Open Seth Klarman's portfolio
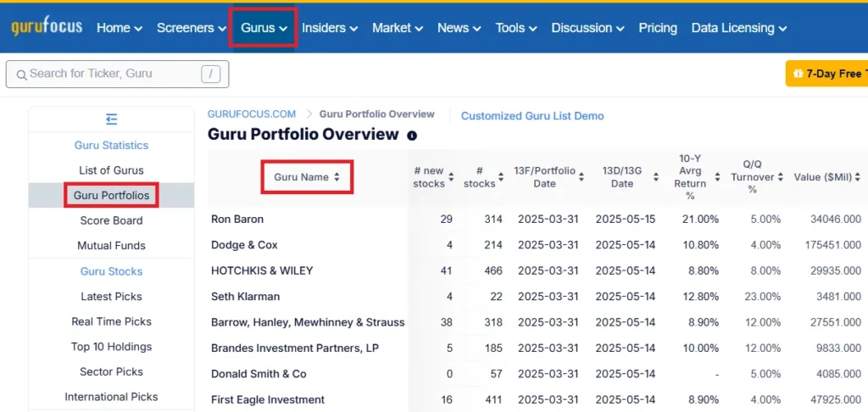Viewport: 868px width, 412px height. click(x=245, y=296)
